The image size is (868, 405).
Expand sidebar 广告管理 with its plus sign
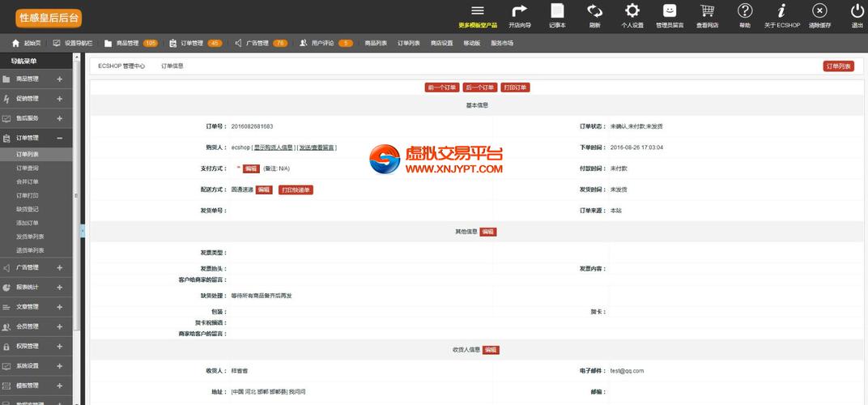[x=60, y=267]
